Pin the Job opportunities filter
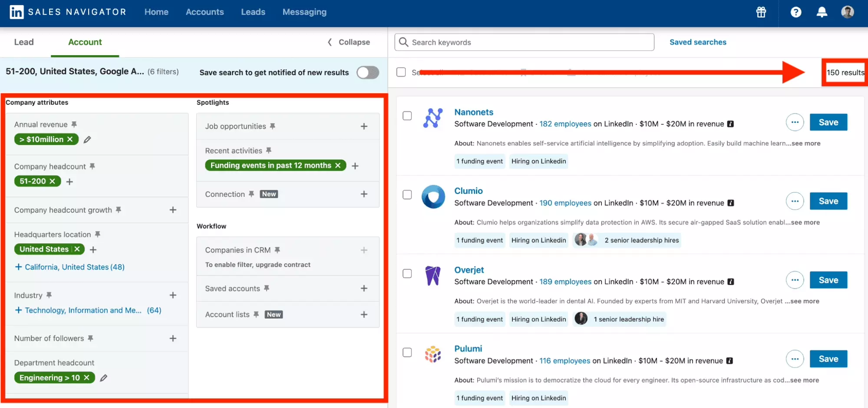Viewport: 868px width, 408px height. point(272,126)
